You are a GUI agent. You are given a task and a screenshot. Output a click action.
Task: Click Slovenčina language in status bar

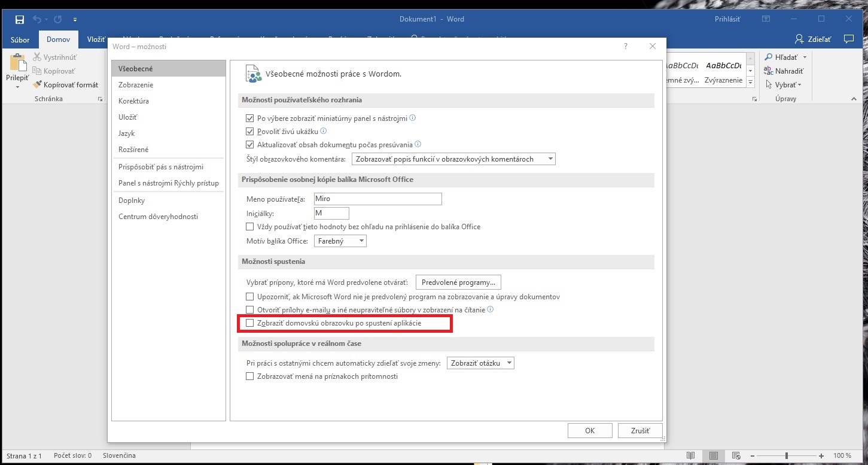tap(119, 456)
